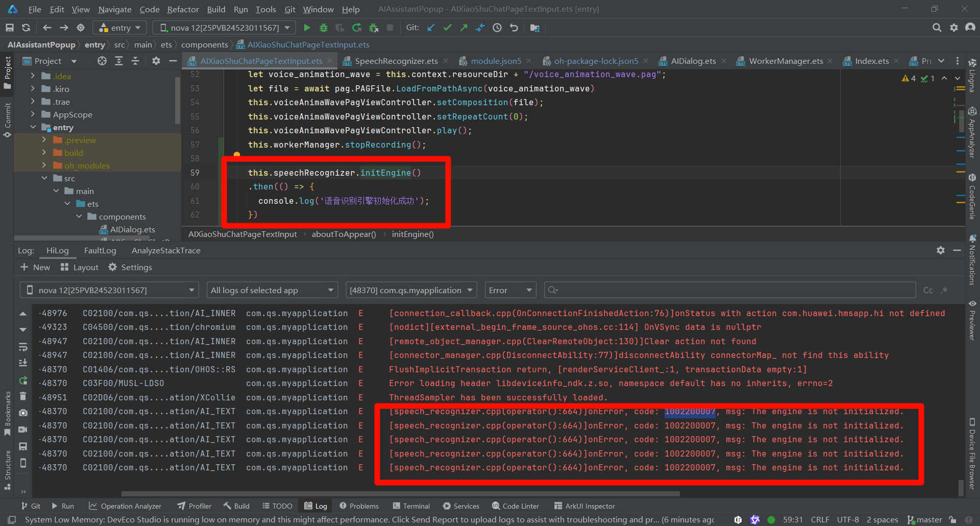The image size is (980, 526).
Task: Open the Refactor menu
Action: (x=183, y=9)
